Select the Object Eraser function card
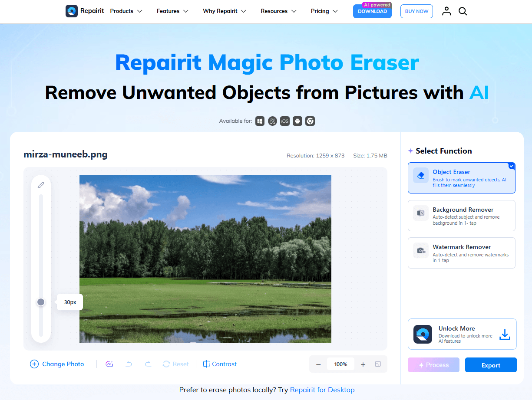The width and height of the screenshot is (532, 400). (462, 178)
